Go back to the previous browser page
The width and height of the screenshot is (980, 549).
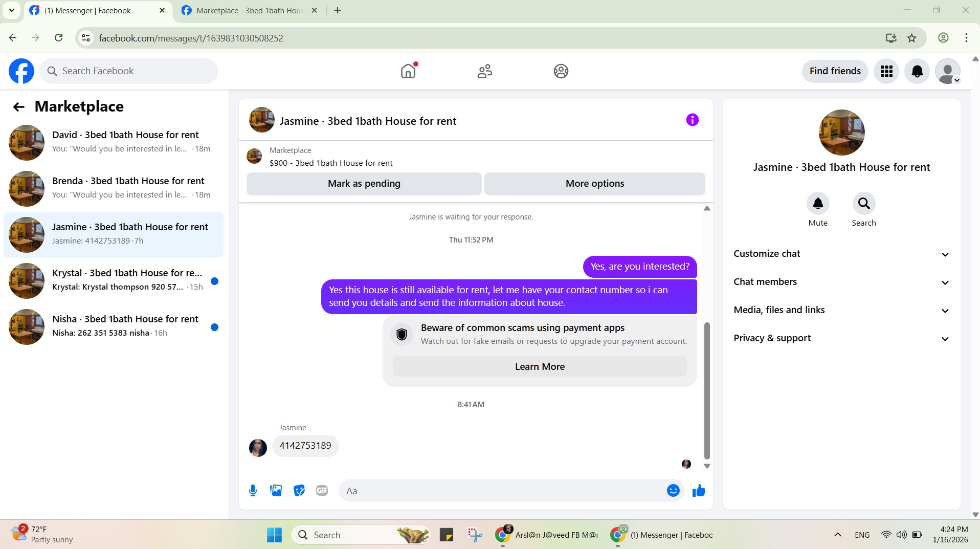tap(13, 38)
